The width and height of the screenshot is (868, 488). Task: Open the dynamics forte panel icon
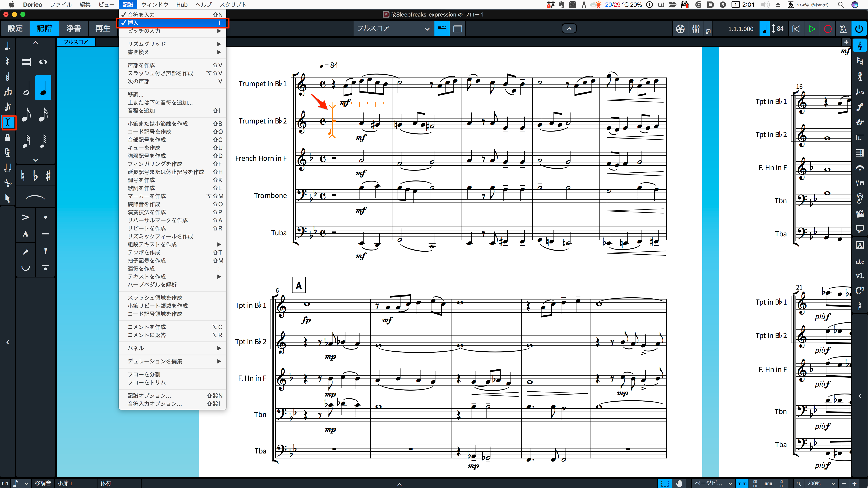pos(860,107)
